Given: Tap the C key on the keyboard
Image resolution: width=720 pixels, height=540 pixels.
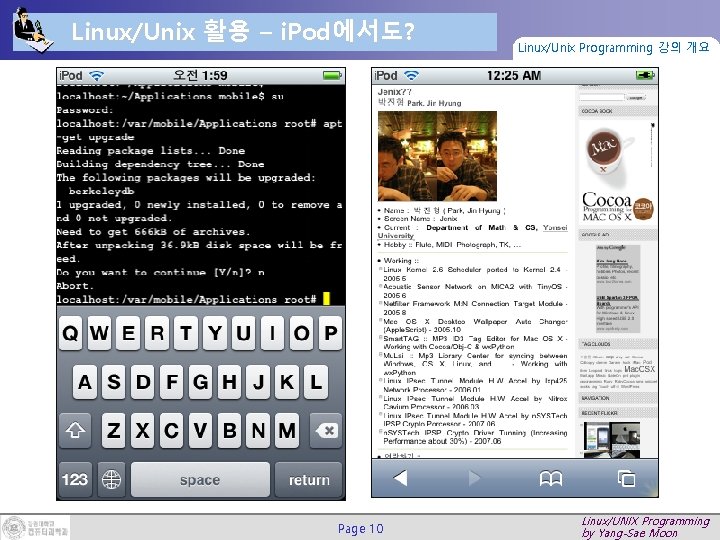Looking at the screenshot, I should 172,430.
